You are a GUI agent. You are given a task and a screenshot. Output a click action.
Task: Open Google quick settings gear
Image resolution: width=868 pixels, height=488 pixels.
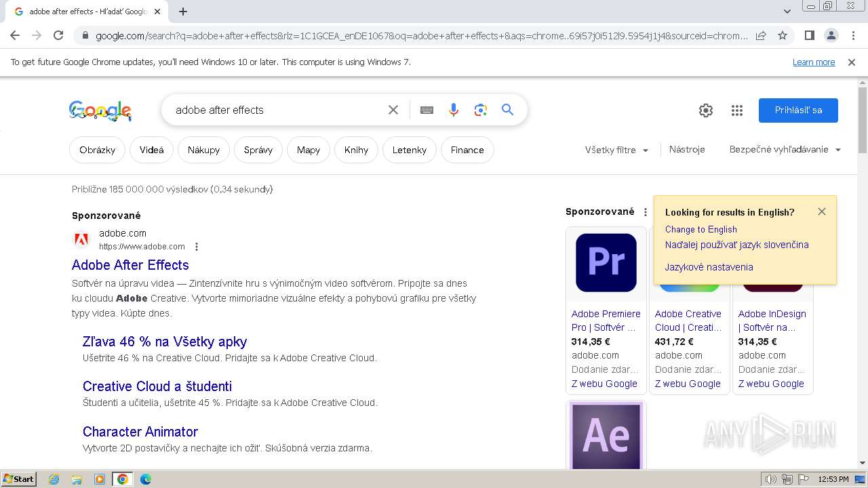click(706, 110)
